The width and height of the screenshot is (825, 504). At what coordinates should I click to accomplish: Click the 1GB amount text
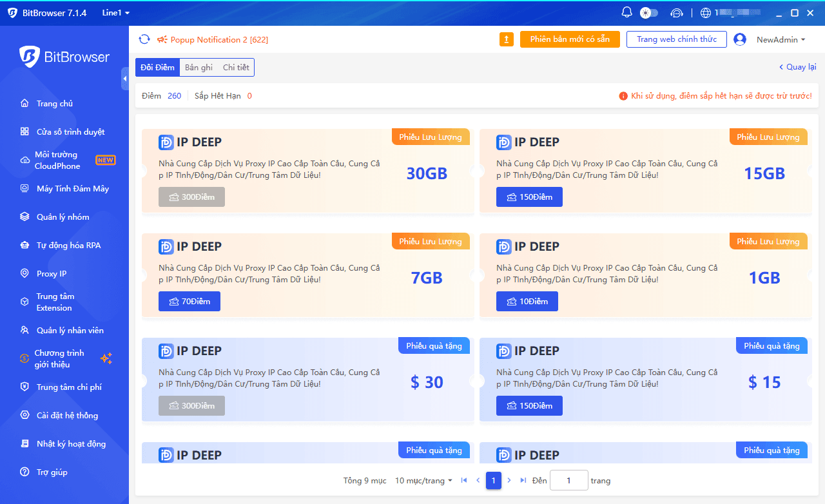764,278
